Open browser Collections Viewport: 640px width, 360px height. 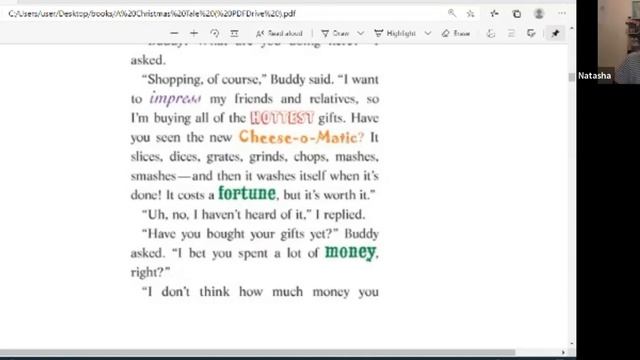tap(517, 13)
